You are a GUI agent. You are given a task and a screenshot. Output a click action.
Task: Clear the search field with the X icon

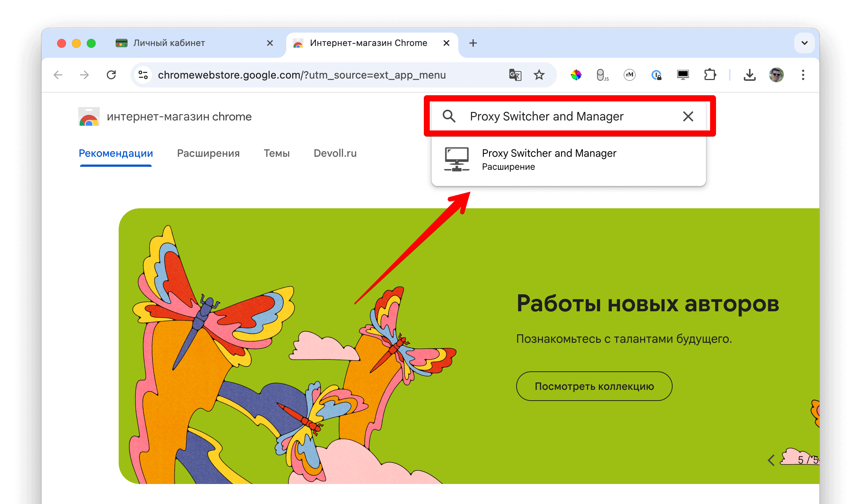(x=688, y=116)
